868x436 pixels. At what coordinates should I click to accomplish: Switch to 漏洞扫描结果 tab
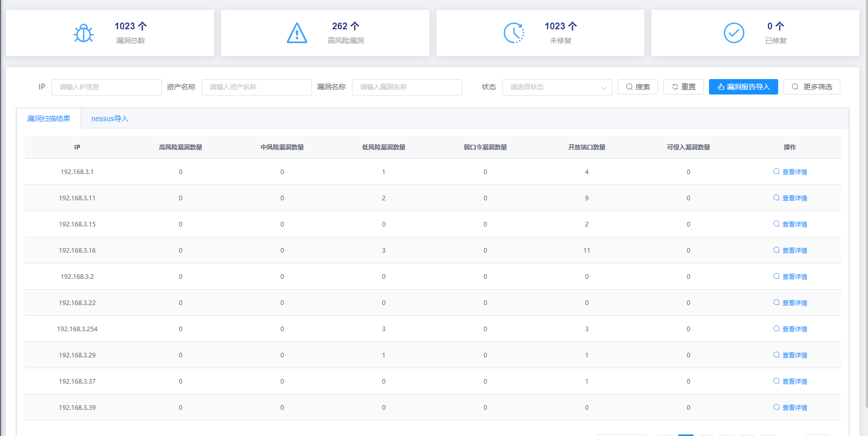coord(49,119)
